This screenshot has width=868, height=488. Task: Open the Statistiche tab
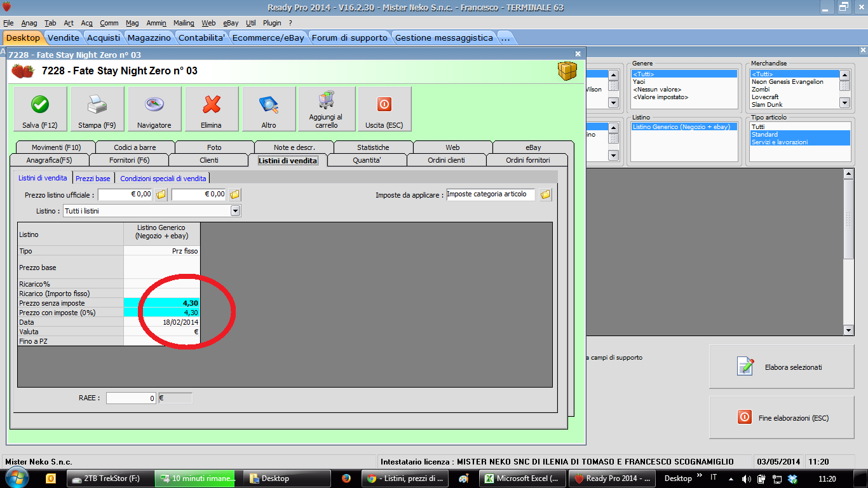373,147
